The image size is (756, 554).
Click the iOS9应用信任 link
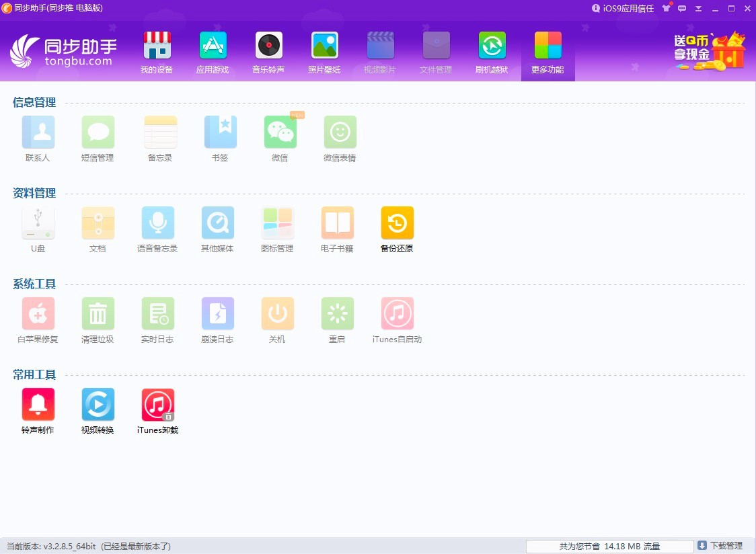(623, 9)
